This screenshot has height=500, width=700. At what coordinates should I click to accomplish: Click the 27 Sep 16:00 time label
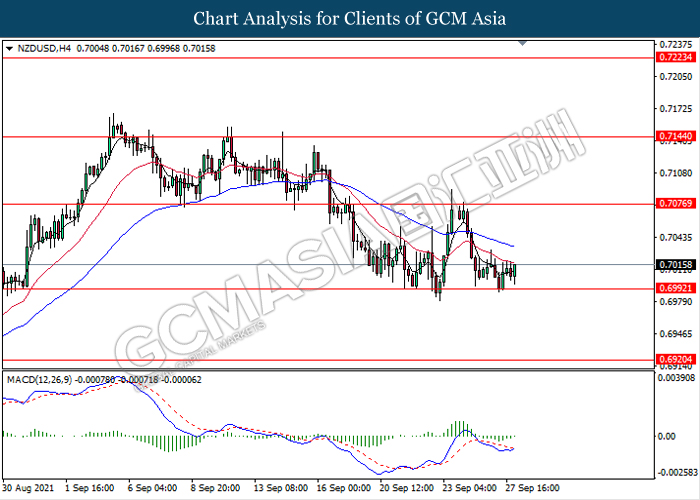532,488
